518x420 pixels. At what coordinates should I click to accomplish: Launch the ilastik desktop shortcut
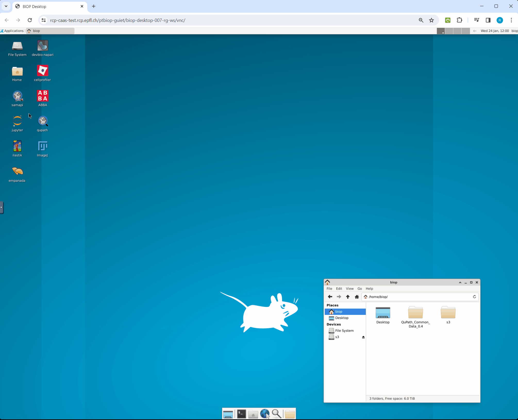[x=17, y=146]
